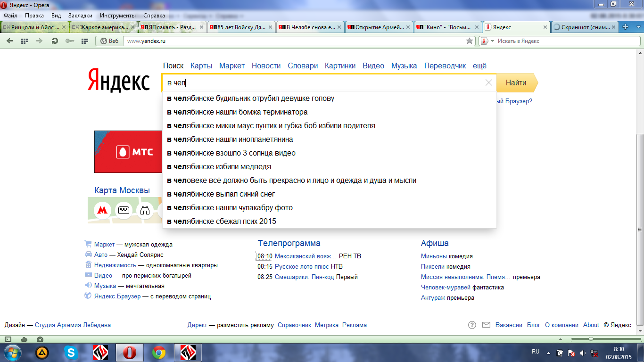
Task: Click the MTS advertisement banner
Action: [x=128, y=152]
